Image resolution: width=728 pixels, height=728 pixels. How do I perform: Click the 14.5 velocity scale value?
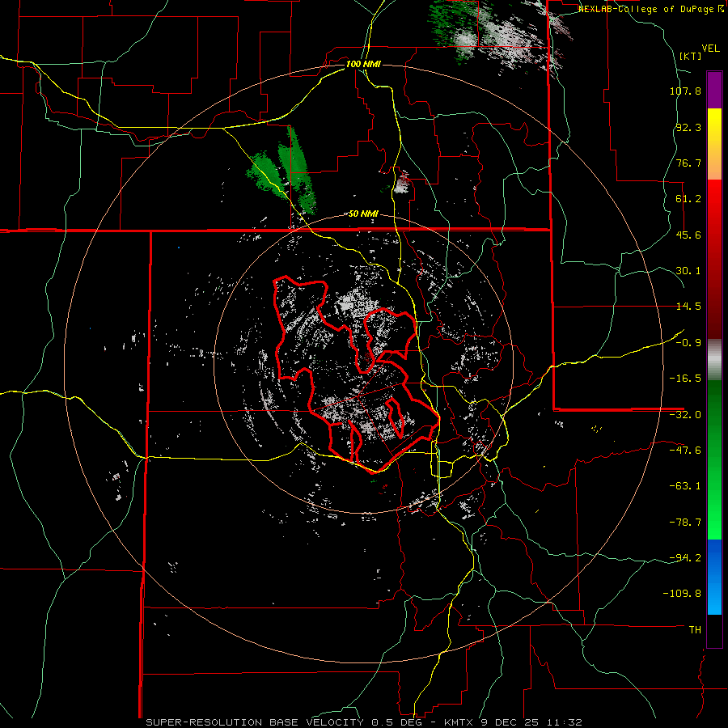(688, 307)
